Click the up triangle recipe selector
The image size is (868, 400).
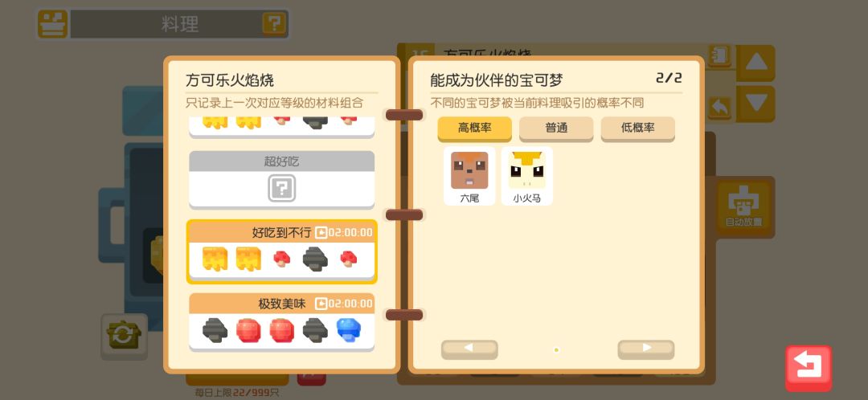[755, 63]
